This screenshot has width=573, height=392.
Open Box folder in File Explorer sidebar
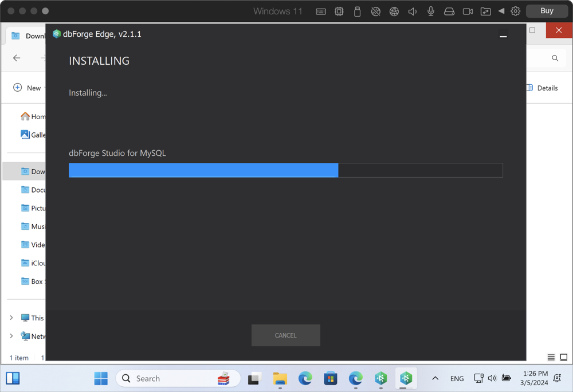[x=33, y=281]
